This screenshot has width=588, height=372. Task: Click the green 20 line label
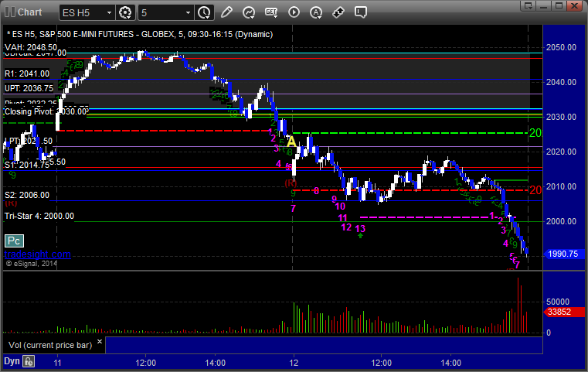pyautogui.click(x=535, y=132)
